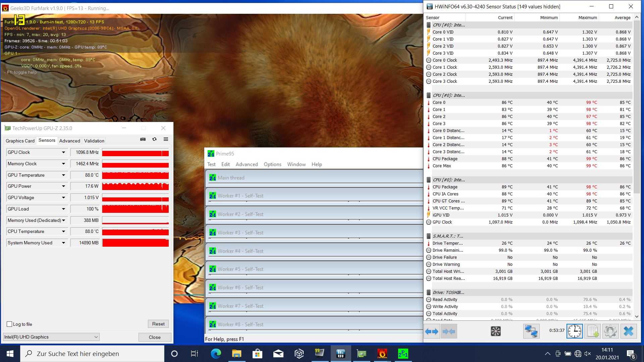The image size is (644, 362).
Task: Click GPU-Z screenshot camera icon
Action: [x=143, y=139]
